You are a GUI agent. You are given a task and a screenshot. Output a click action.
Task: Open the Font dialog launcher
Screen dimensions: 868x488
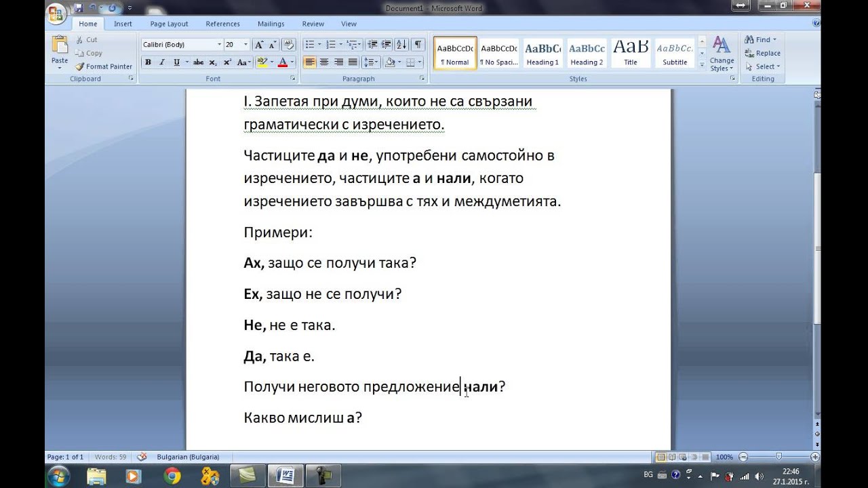293,79
